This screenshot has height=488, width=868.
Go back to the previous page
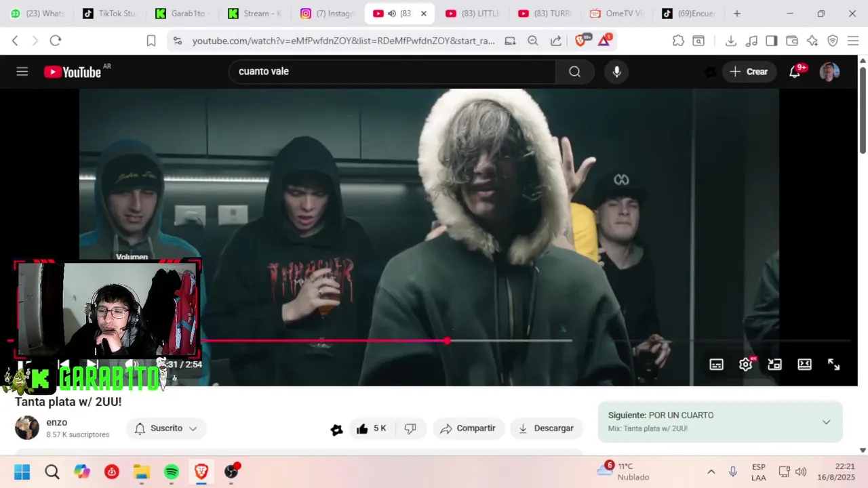pyautogui.click(x=15, y=41)
